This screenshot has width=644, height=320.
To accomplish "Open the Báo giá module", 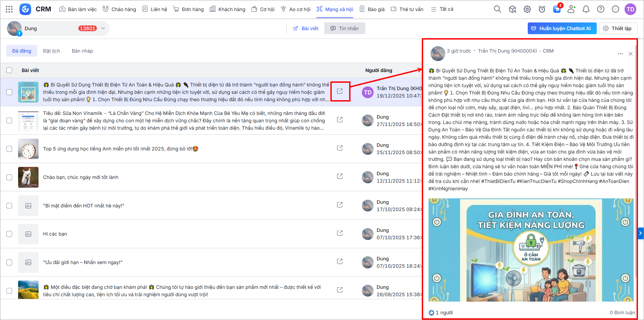I will (372, 9).
